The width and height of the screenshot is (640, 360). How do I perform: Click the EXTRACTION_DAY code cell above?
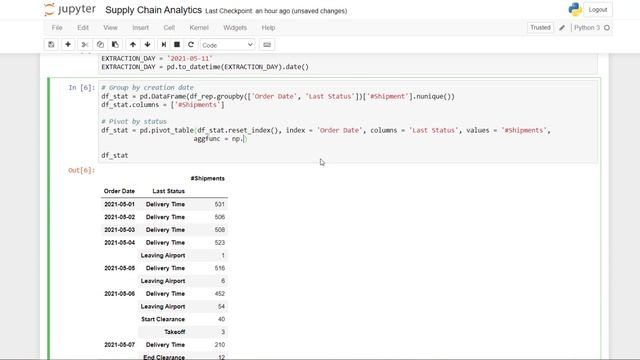[x=348, y=63]
